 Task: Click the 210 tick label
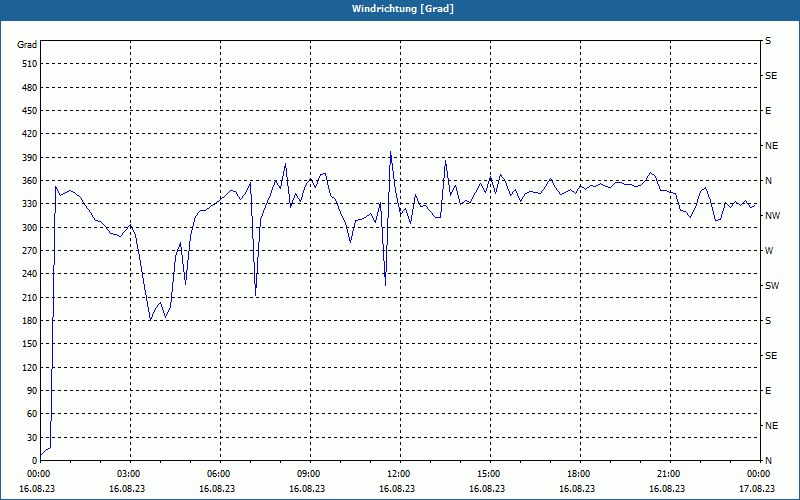coord(30,297)
